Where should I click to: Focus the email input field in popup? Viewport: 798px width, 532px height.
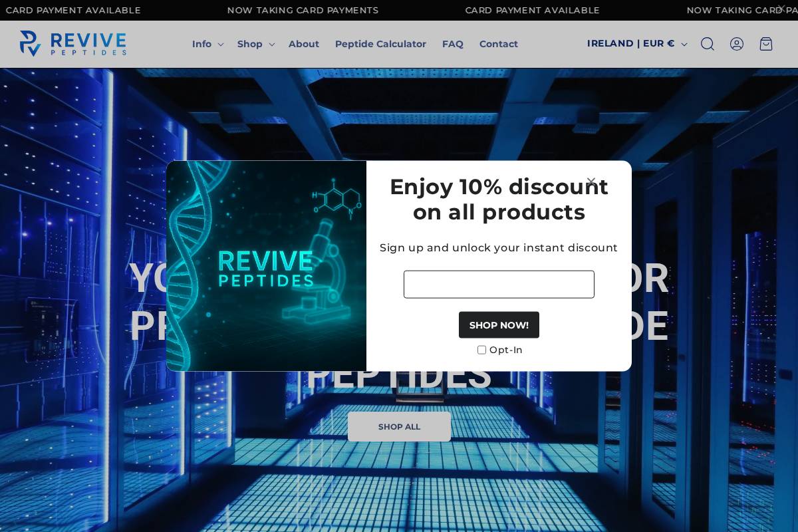coord(499,285)
